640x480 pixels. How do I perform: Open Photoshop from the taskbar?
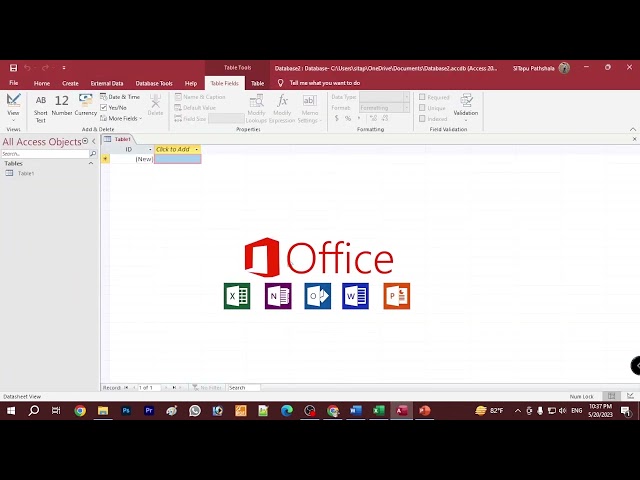[126, 411]
